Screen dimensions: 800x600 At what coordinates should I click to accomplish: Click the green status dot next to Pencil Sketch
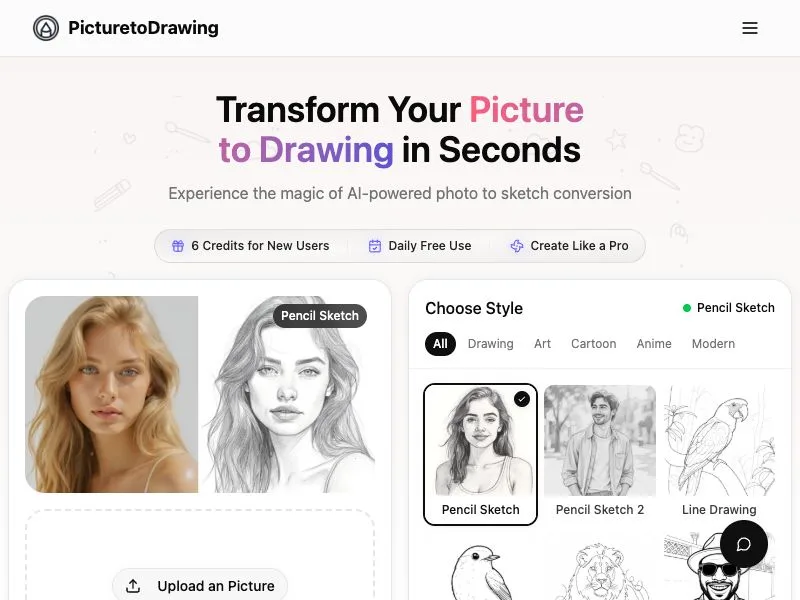[687, 308]
